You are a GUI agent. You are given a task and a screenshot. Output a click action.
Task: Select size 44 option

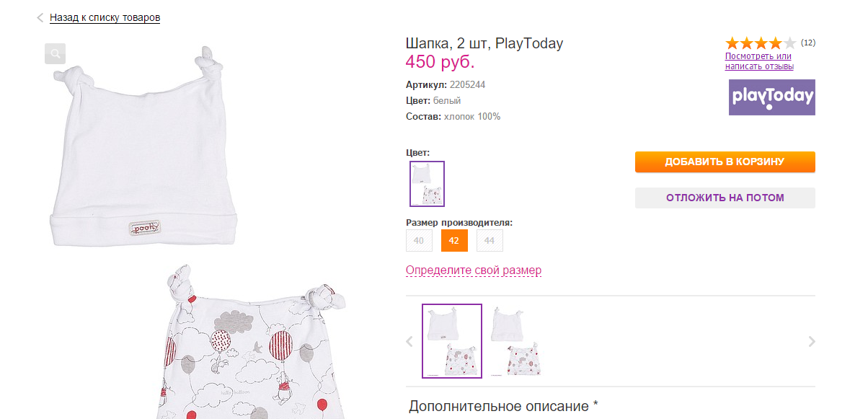click(x=490, y=241)
